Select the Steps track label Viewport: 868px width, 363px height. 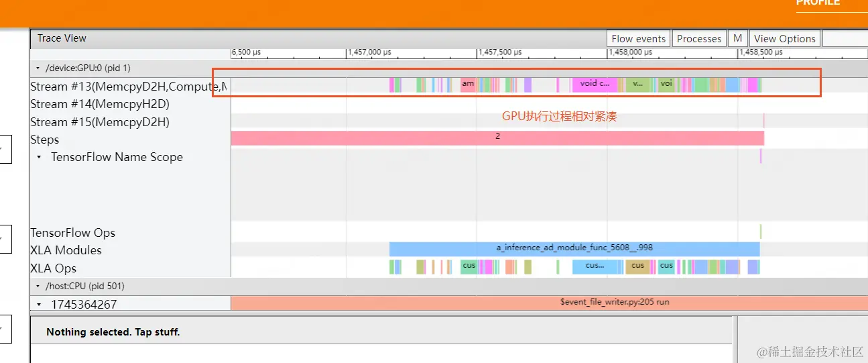coord(44,140)
